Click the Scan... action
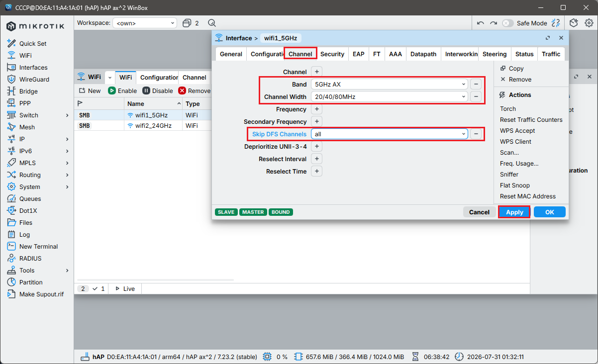 [x=509, y=152]
